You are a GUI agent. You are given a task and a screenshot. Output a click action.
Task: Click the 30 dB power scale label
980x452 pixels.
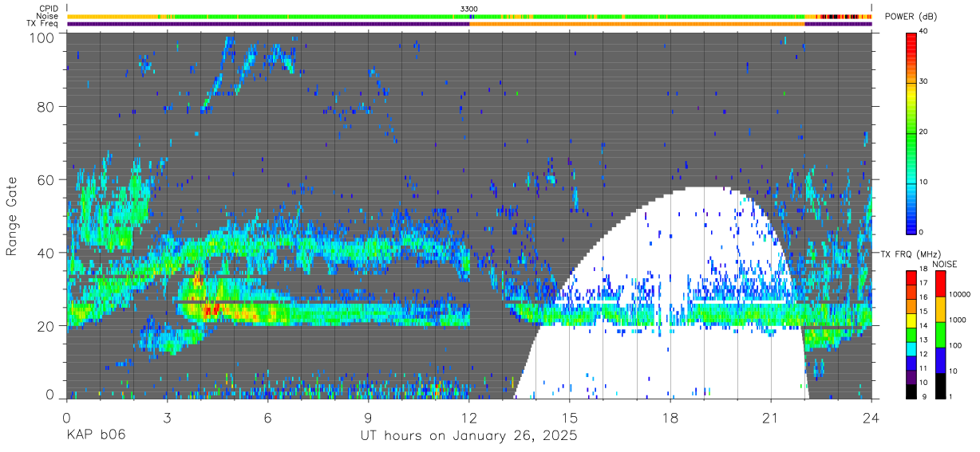click(925, 81)
